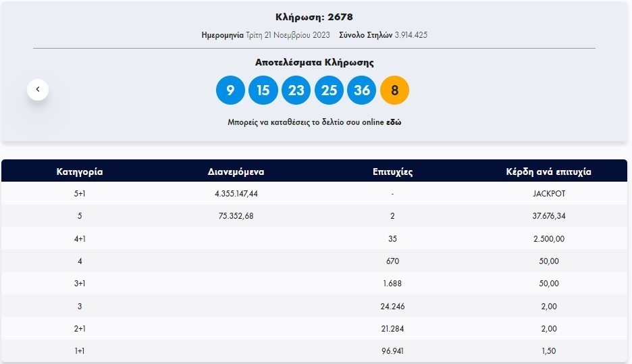The height and width of the screenshot is (364, 632).
Task: Click the orange joker ball 8
Action: (x=395, y=90)
